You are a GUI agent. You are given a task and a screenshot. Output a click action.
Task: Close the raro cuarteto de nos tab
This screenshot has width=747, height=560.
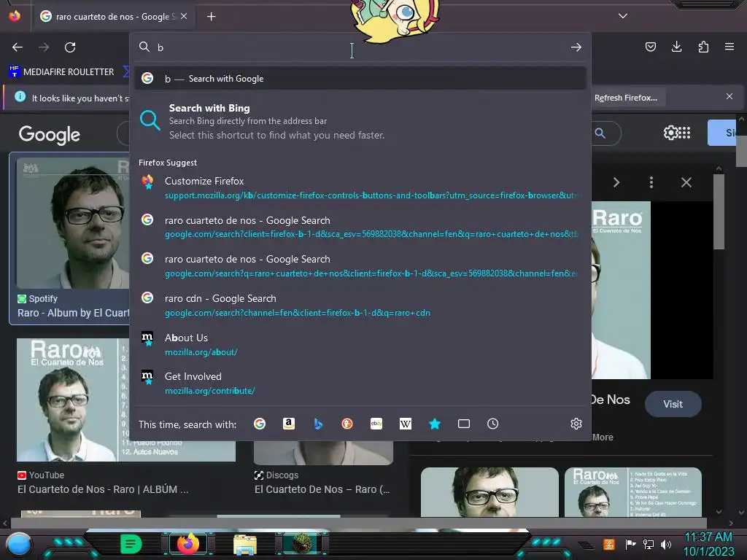click(184, 16)
